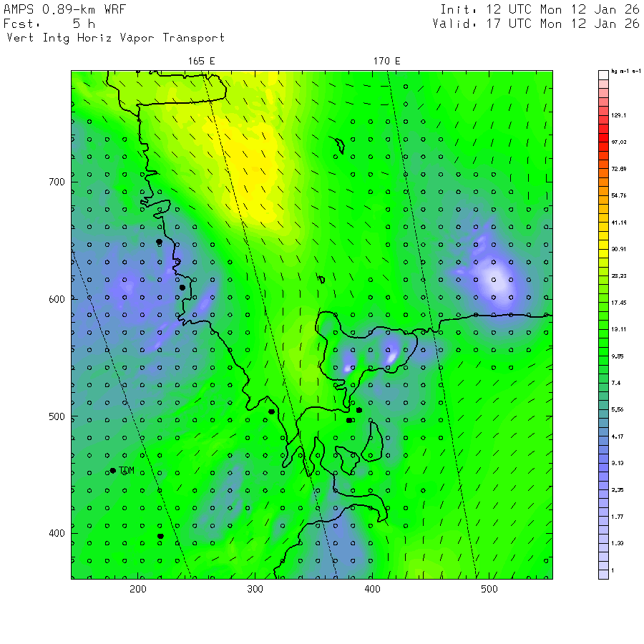Click the colorbar value 41.19
The height and width of the screenshot is (644, 644).
[x=618, y=223]
